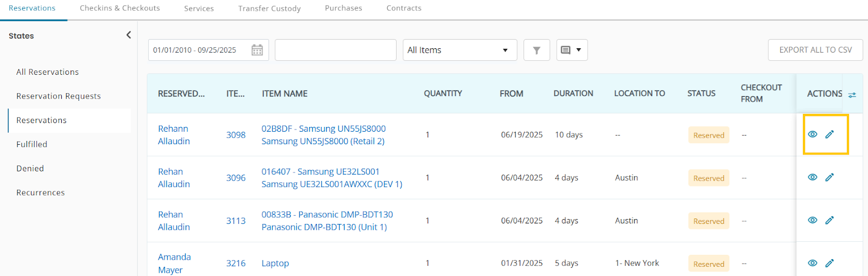This screenshot has width=868, height=276.
Task: Click the calendar icon in date range field
Action: [257, 50]
